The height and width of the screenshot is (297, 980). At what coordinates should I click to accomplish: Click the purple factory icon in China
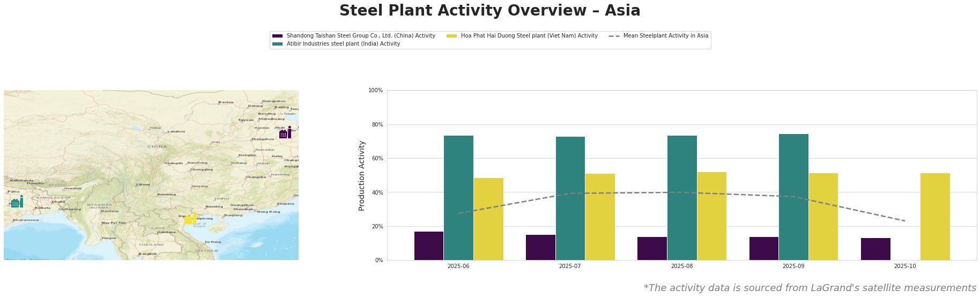pyautogui.click(x=285, y=132)
